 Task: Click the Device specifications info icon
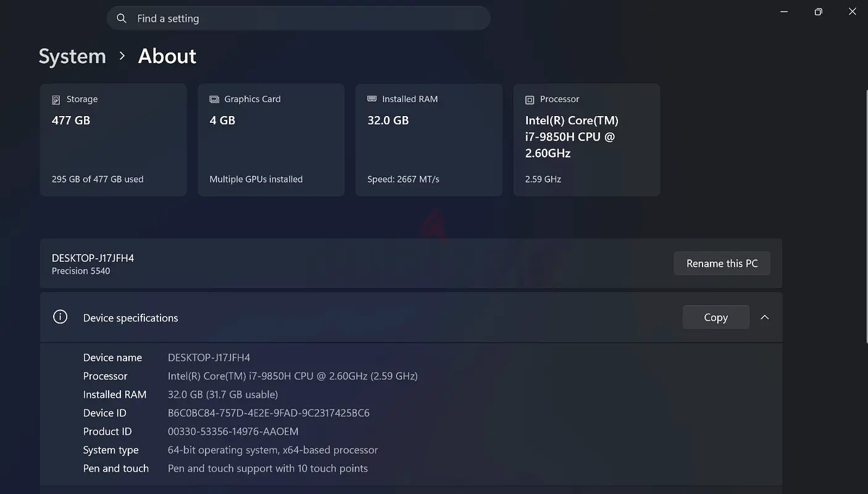60,317
